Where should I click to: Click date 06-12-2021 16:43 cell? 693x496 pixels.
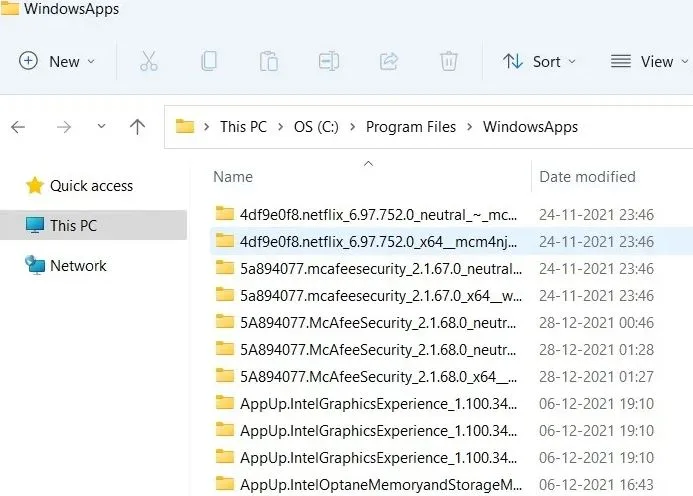click(596, 485)
